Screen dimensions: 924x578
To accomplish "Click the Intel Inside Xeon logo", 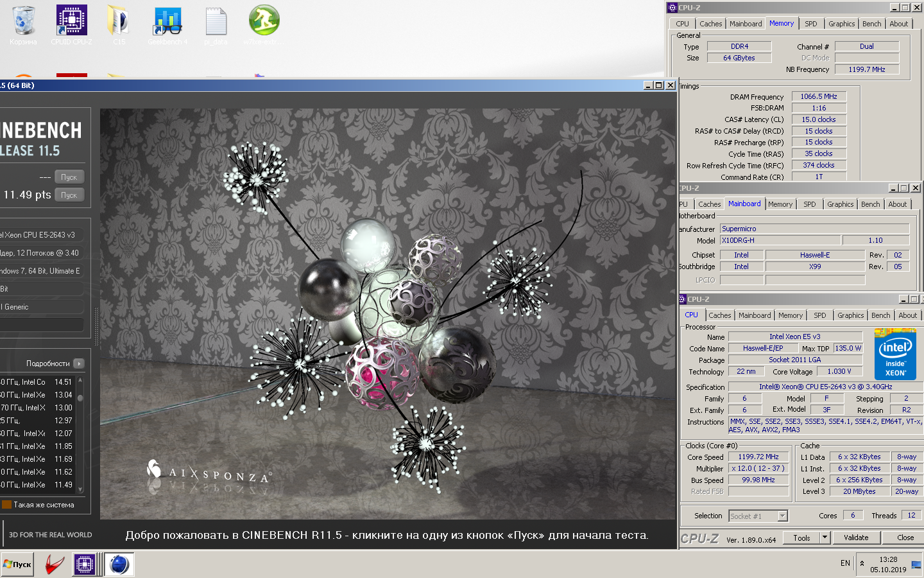I will [x=895, y=354].
